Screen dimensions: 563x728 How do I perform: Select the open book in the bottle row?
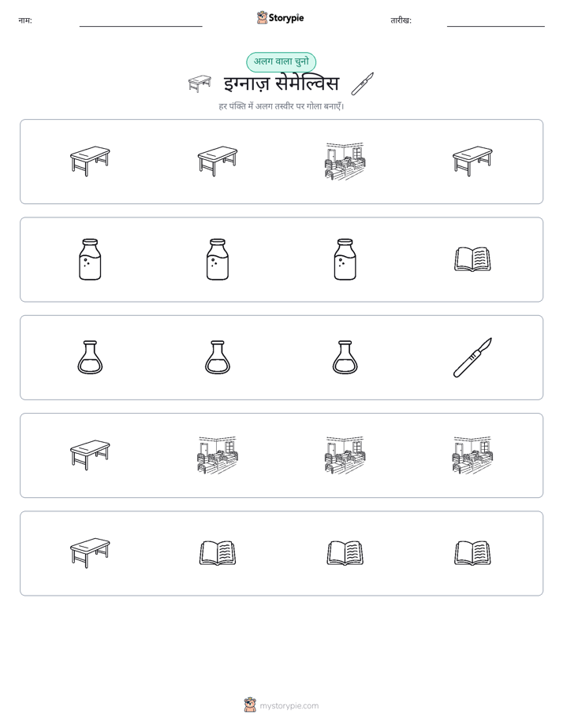click(472, 259)
